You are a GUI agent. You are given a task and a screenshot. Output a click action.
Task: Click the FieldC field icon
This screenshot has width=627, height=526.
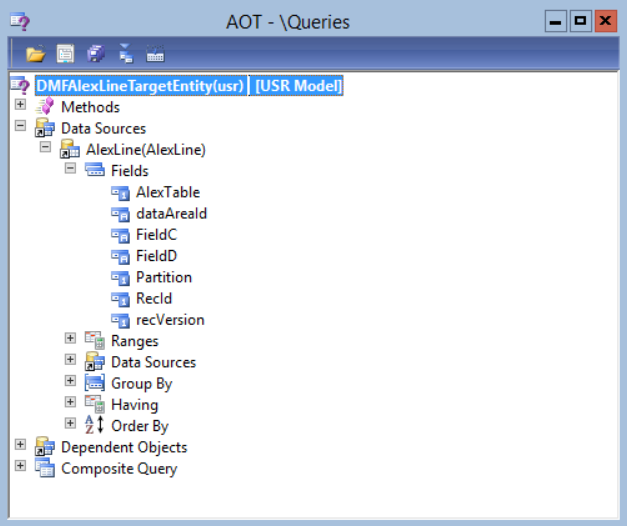[x=120, y=235]
